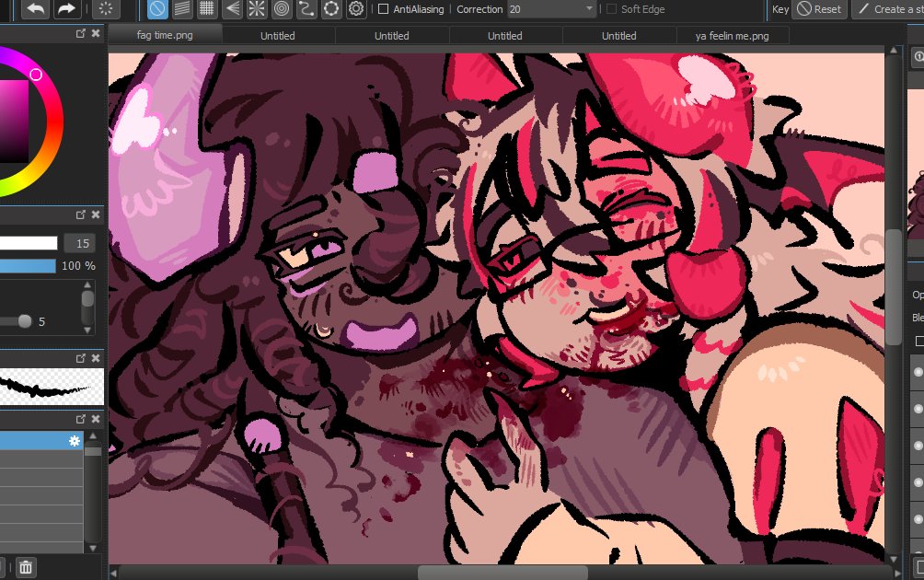Toggle the Soft Edge checkbox
Image resolution: width=924 pixels, height=580 pixels.
[612, 9]
